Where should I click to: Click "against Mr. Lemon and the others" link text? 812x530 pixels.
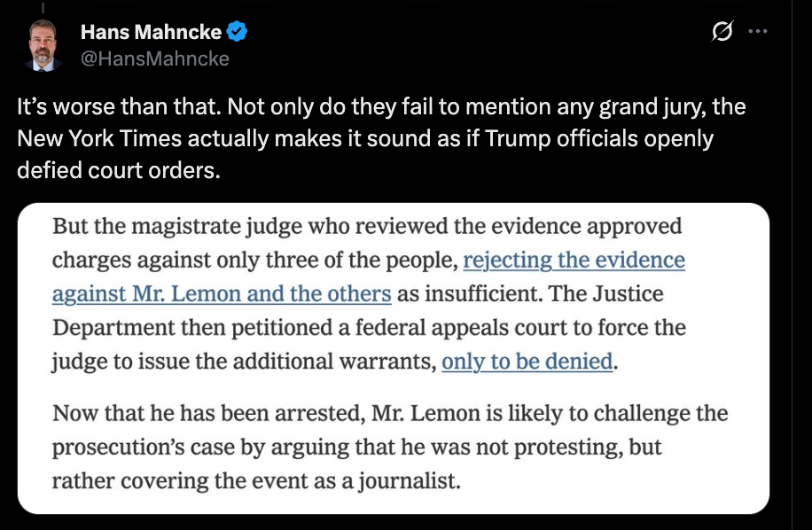click(222, 293)
